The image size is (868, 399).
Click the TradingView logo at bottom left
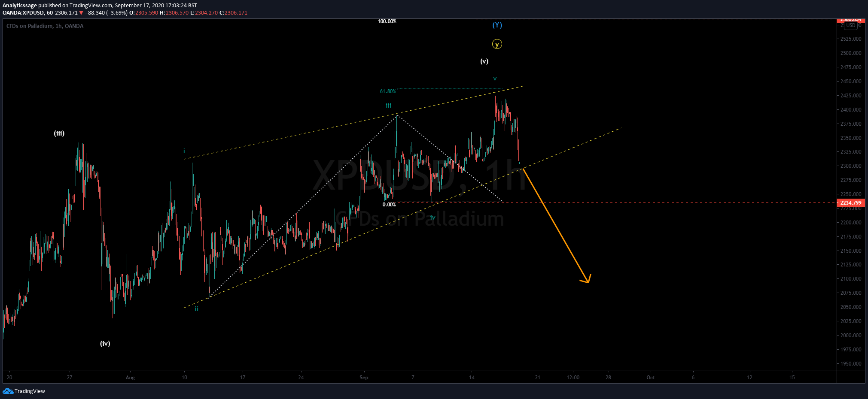tap(24, 391)
